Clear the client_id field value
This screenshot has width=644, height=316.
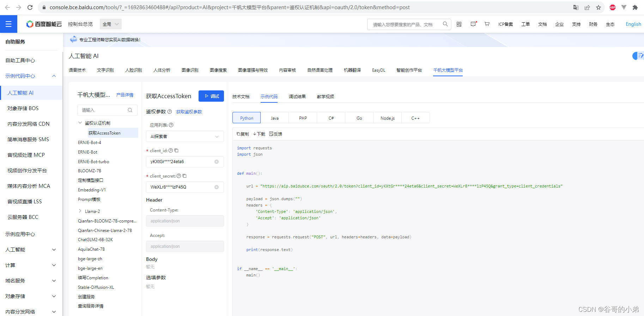coord(217,162)
